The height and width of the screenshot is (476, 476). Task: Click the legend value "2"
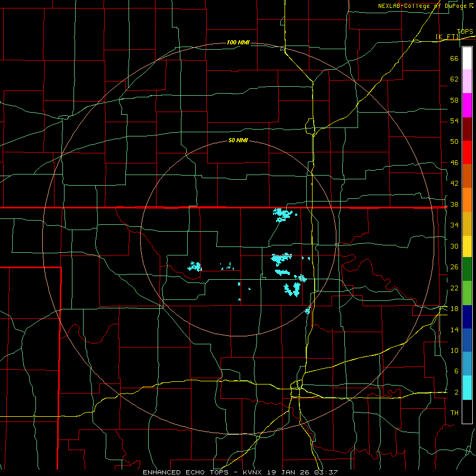[x=456, y=392]
